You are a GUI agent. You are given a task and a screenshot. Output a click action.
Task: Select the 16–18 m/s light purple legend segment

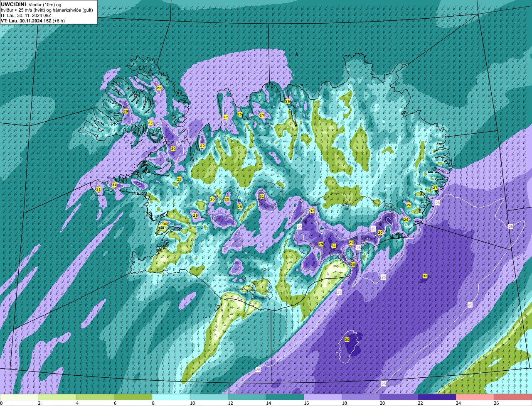point(323,397)
